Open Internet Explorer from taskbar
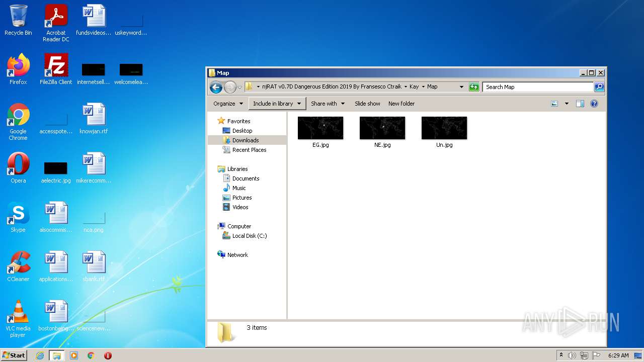This screenshot has width=644, height=362. click(40, 355)
